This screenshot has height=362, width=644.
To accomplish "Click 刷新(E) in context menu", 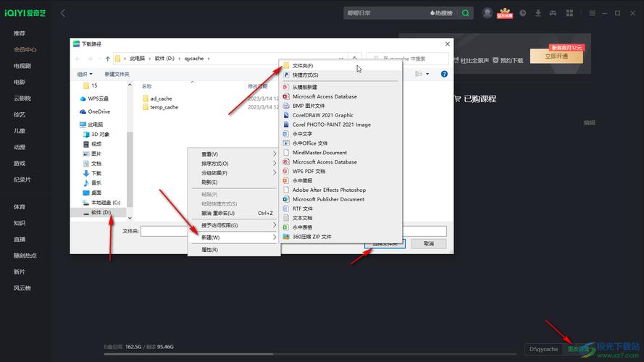I will tap(234, 182).
